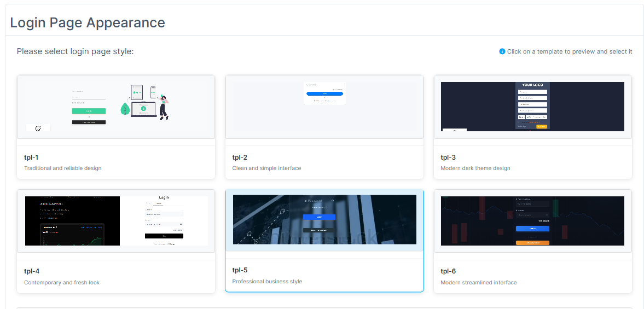Click "Traditional and reliable design" description
This screenshot has width=644, height=309.
[x=63, y=168]
